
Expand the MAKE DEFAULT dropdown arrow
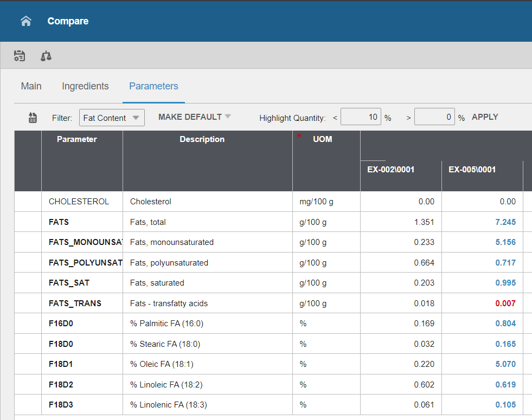point(228,117)
